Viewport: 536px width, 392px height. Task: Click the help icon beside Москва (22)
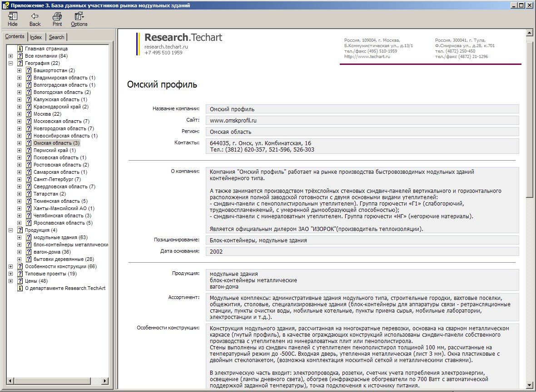pos(29,114)
